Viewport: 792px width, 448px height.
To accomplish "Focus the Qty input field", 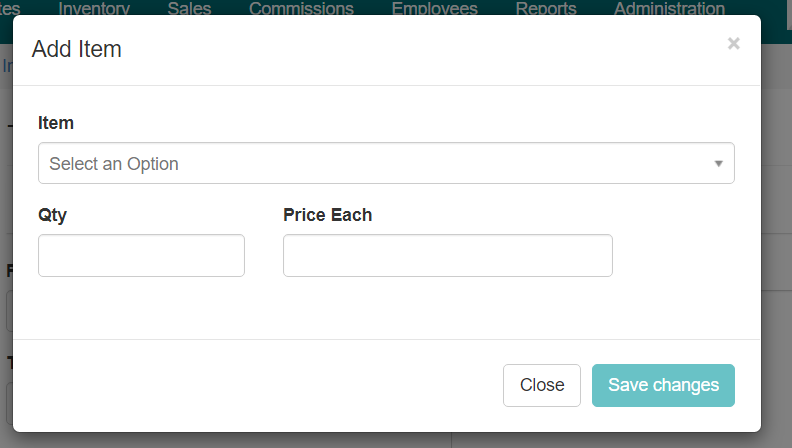I will [x=141, y=256].
